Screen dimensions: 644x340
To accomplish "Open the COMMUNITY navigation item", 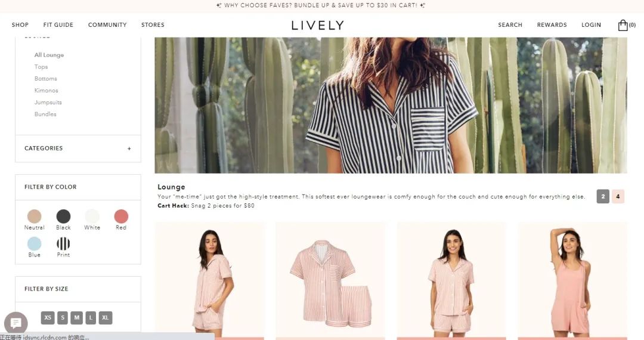I will coord(107,24).
